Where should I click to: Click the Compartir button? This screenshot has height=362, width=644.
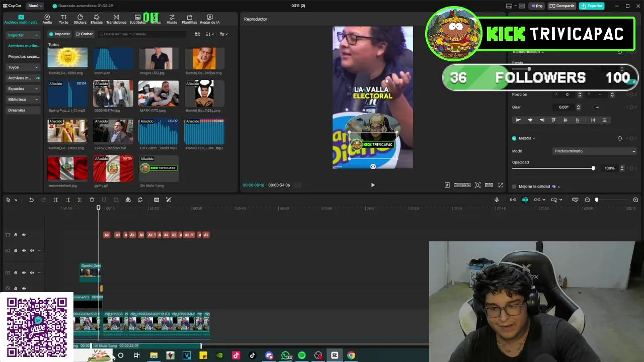(562, 6)
